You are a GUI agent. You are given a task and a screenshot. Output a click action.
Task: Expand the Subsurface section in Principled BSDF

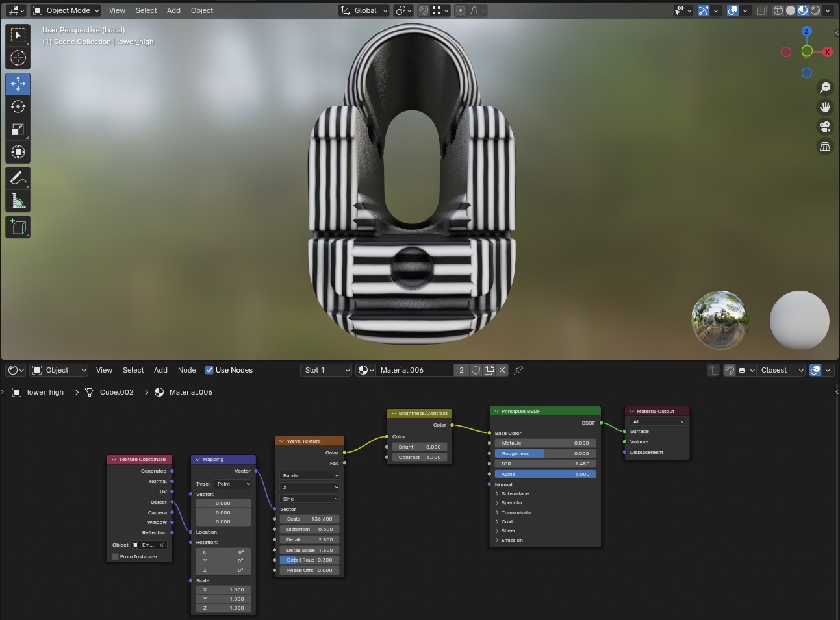click(498, 493)
